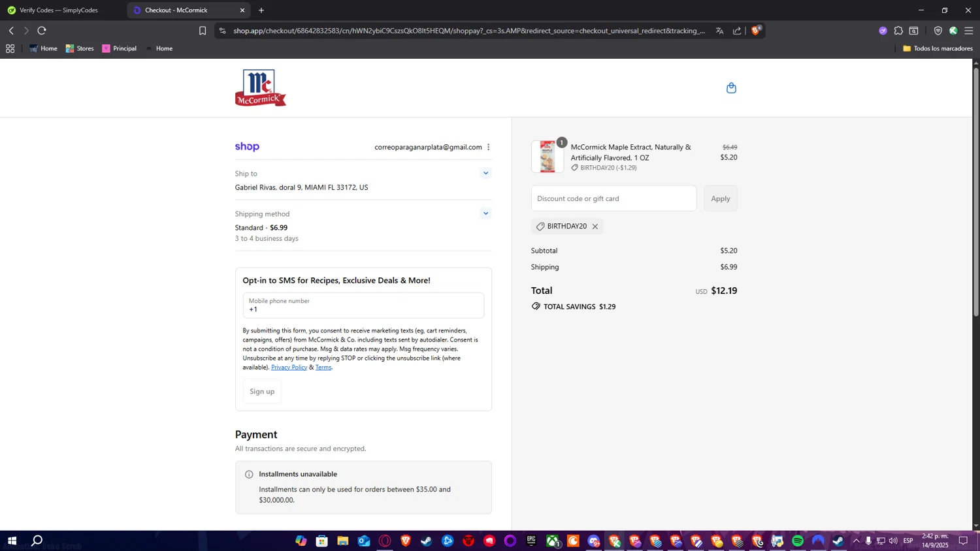Open Spotify from the taskbar
The width and height of the screenshot is (980, 551).
point(798,541)
